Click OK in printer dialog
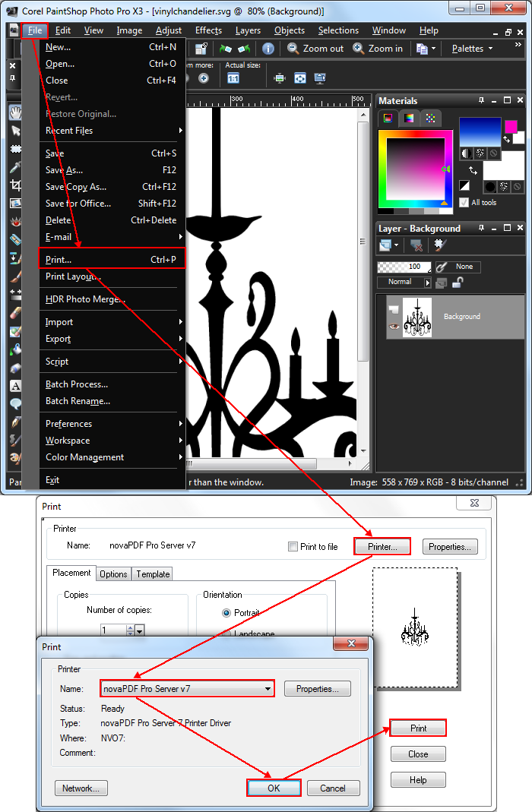 (x=274, y=788)
